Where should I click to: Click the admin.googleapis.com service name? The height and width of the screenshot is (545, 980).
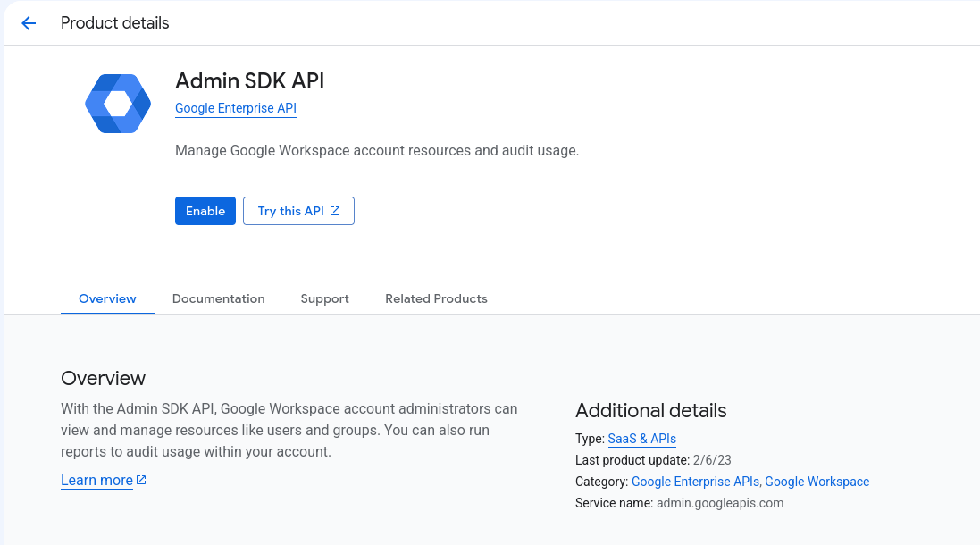click(720, 503)
